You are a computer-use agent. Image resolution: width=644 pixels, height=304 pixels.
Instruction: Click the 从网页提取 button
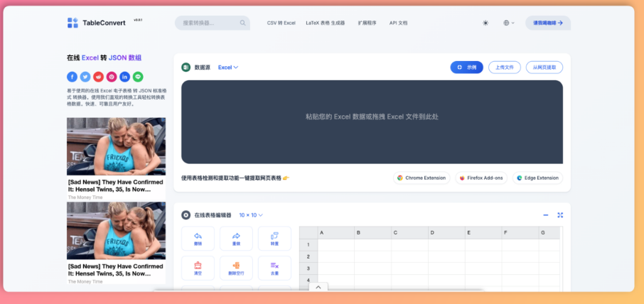pos(544,67)
